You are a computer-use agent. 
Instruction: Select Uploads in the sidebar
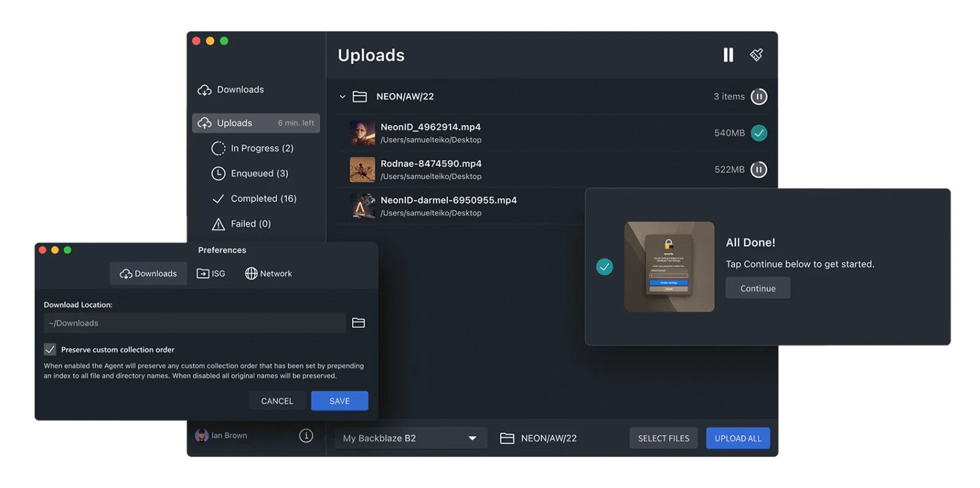(x=256, y=123)
